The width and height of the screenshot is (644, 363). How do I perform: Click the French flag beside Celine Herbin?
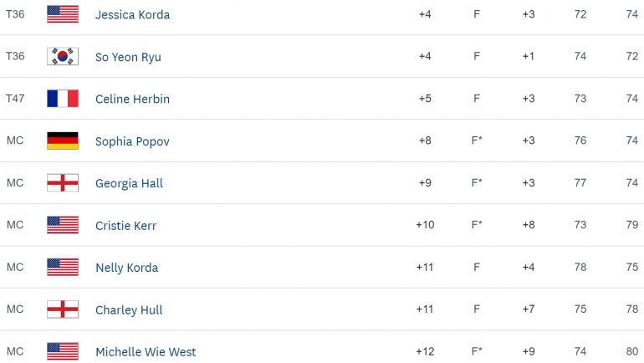(63, 99)
